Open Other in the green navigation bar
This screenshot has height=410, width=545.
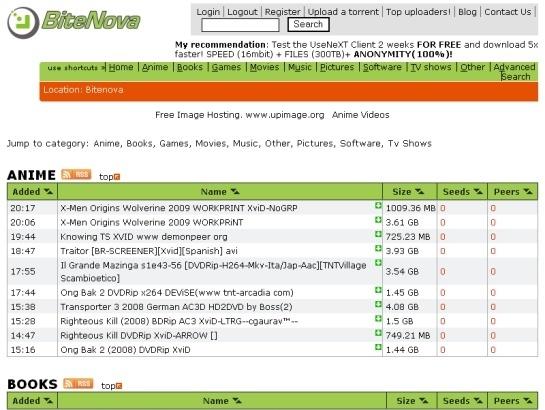click(472, 67)
